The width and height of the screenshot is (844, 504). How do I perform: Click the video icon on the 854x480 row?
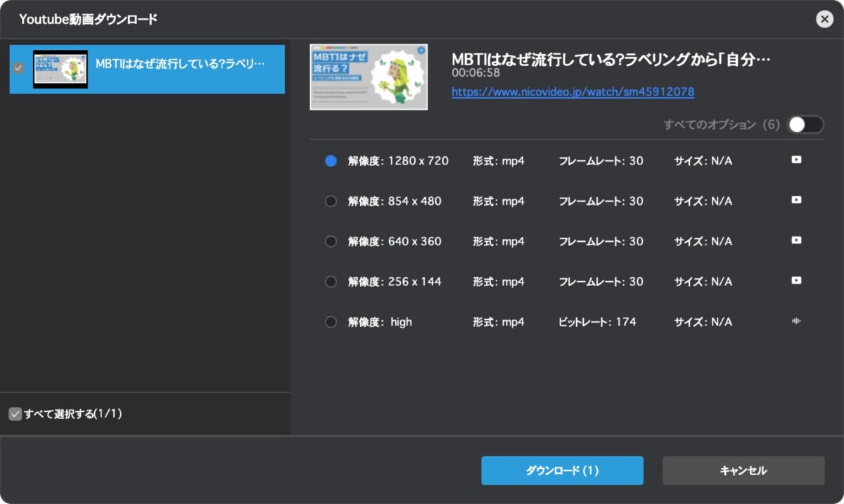coord(795,200)
